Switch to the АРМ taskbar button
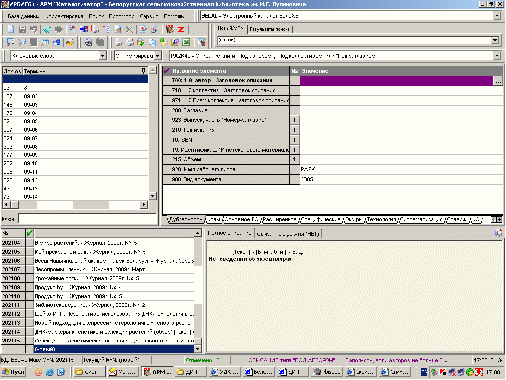The height and width of the screenshot is (380, 506). pyautogui.click(x=157, y=372)
